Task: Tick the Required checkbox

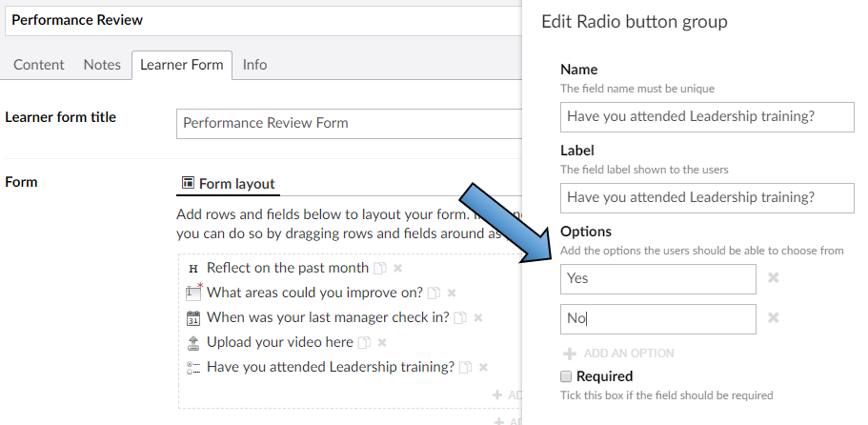Action: tap(566, 376)
